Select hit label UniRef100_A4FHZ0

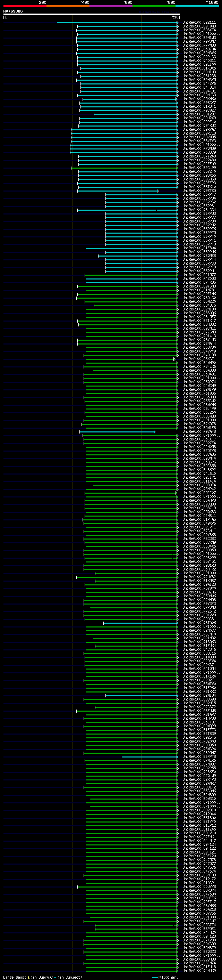coord(199,932)
